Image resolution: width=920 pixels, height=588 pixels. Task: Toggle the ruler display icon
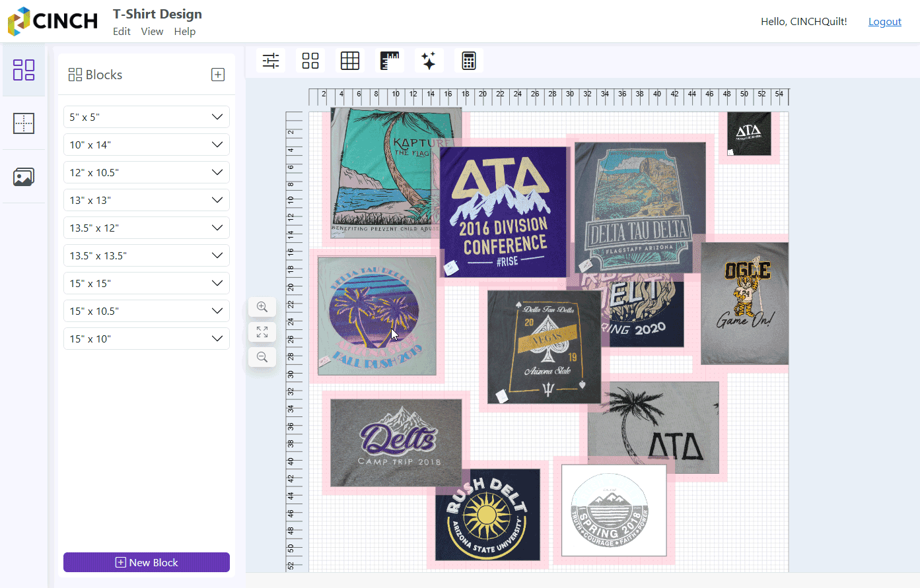tap(390, 61)
